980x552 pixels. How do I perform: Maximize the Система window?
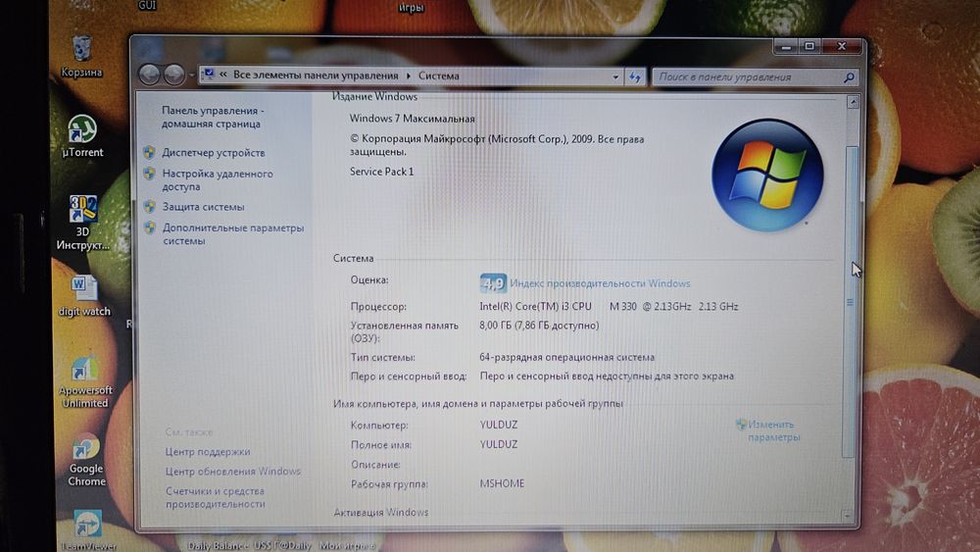pos(809,46)
